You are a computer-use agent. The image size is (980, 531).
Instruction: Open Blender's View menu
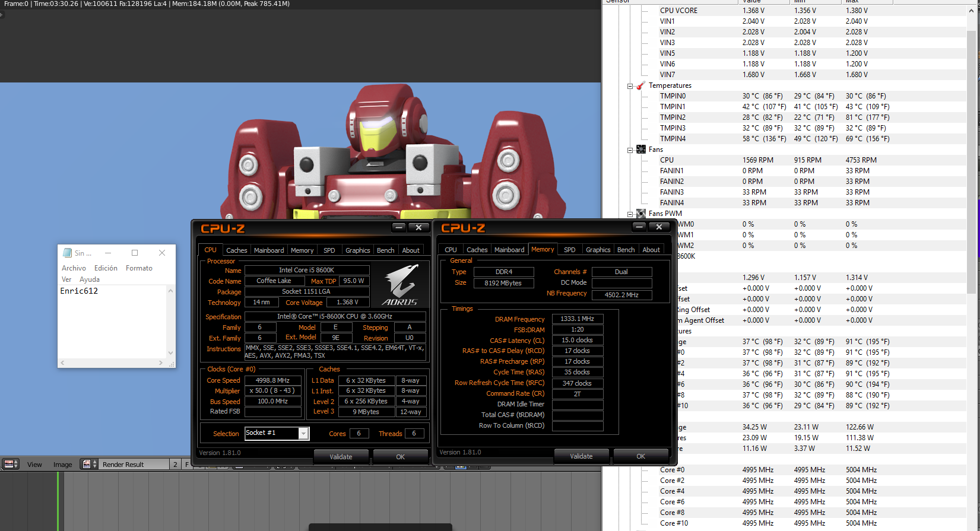pos(34,465)
